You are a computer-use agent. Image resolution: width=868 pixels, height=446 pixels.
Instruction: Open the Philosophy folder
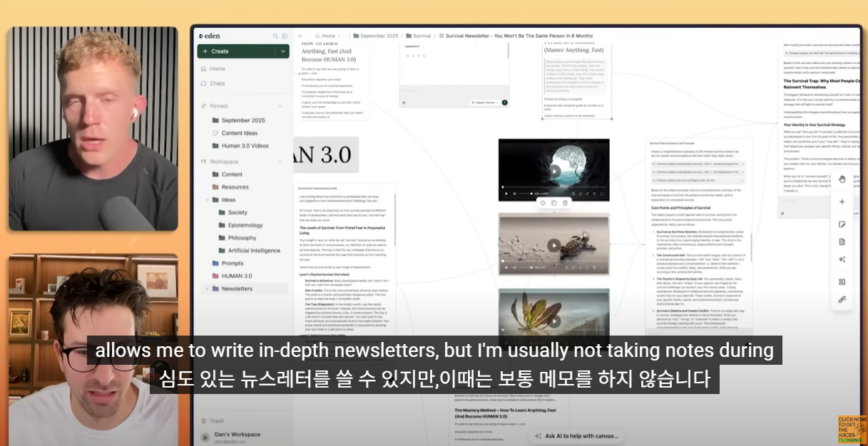(x=242, y=238)
